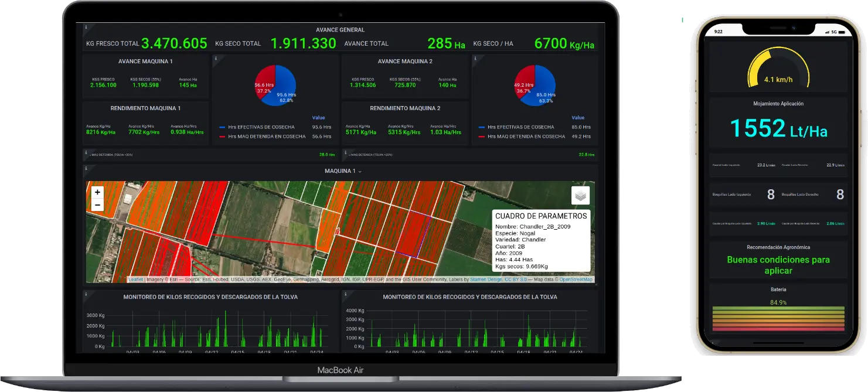This screenshot has width=868, height=392.
Task: Open info icon on Maquina 2 pie chart
Action: click(475, 59)
